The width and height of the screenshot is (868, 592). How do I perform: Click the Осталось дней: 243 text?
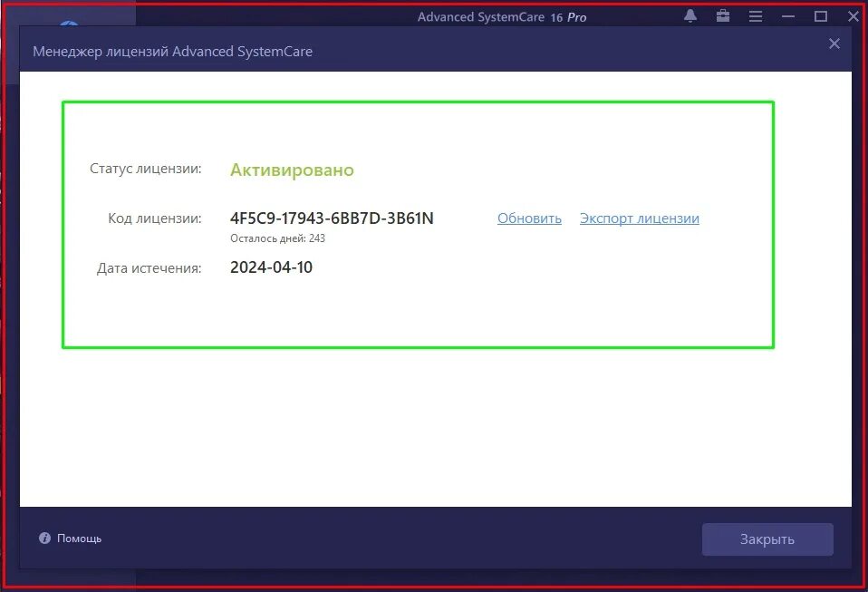(277, 238)
